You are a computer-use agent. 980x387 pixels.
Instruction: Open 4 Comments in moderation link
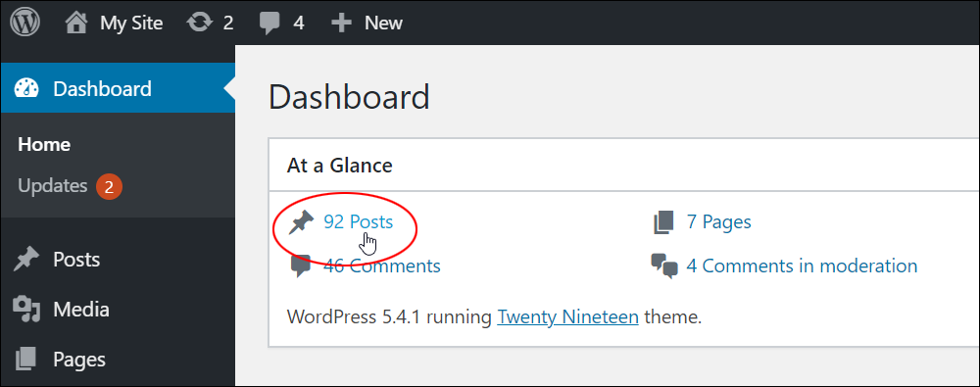[x=802, y=266]
